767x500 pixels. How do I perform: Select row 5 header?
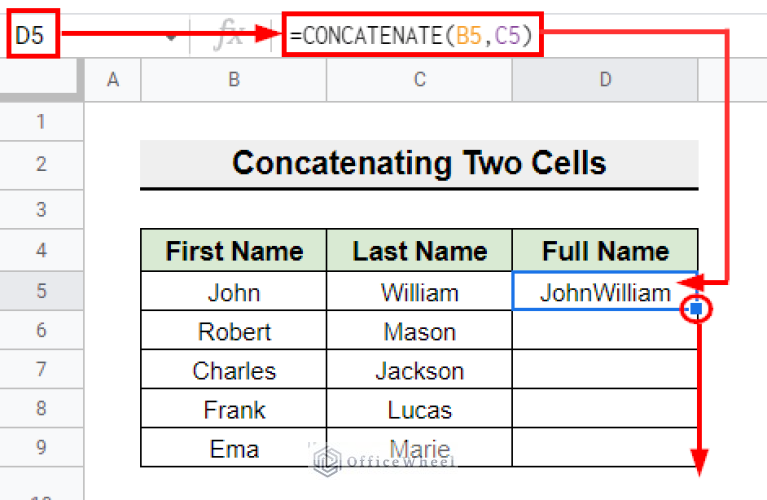pyautogui.click(x=41, y=292)
